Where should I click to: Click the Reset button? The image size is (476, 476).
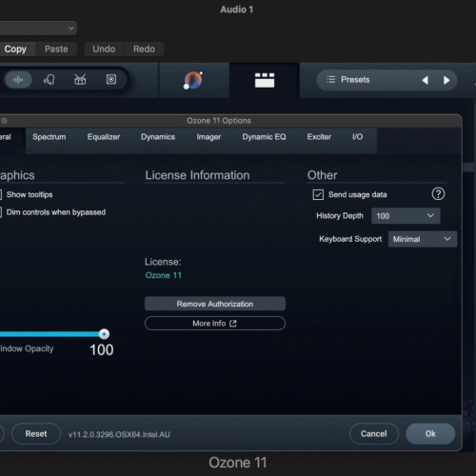pyautogui.click(x=36, y=434)
